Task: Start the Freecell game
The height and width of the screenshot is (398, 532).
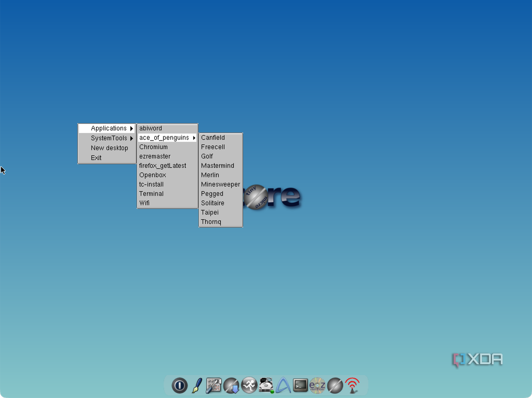Action: (x=221, y=147)
